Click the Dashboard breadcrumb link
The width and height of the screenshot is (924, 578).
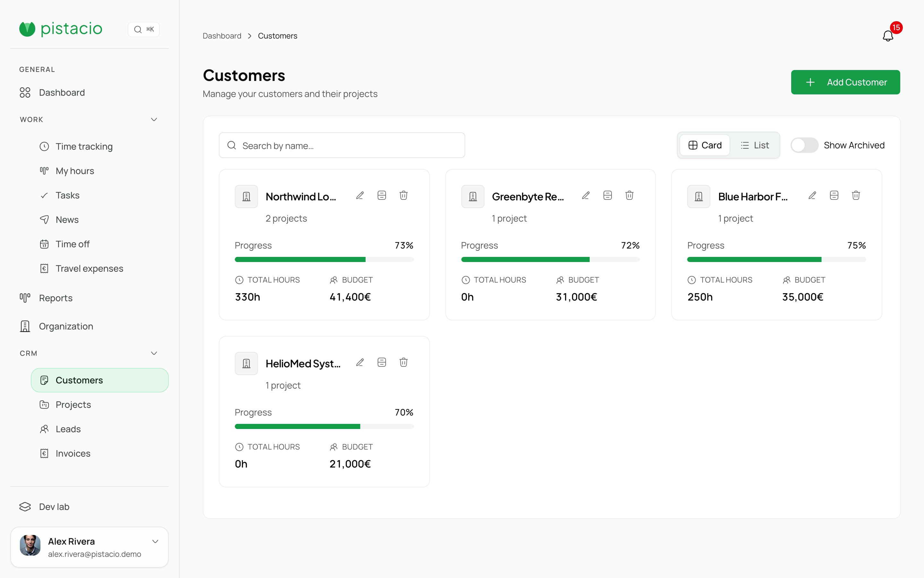(x=222, y=36)
